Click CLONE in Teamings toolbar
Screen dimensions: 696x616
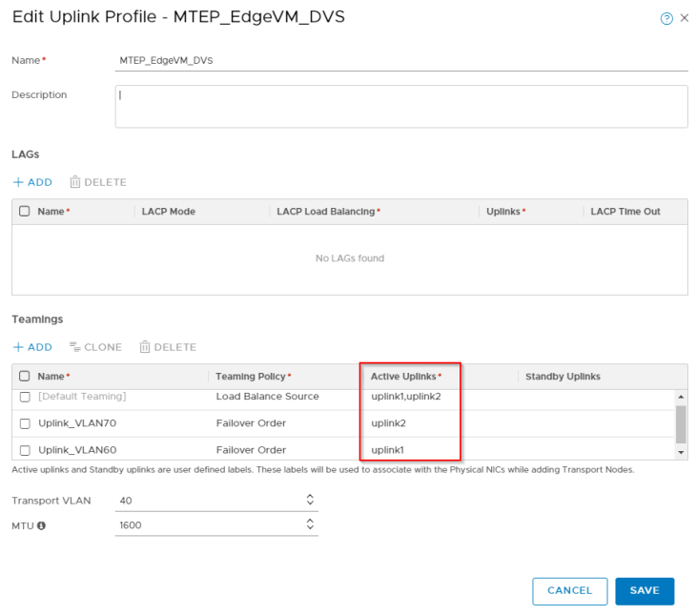pyautogui.click(x=95, y=347)
